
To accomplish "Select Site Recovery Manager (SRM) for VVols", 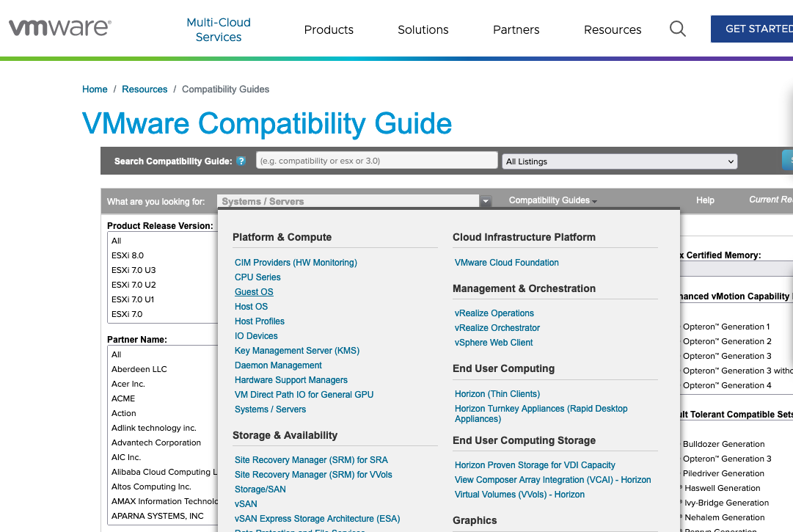I will tap(313, 474).
